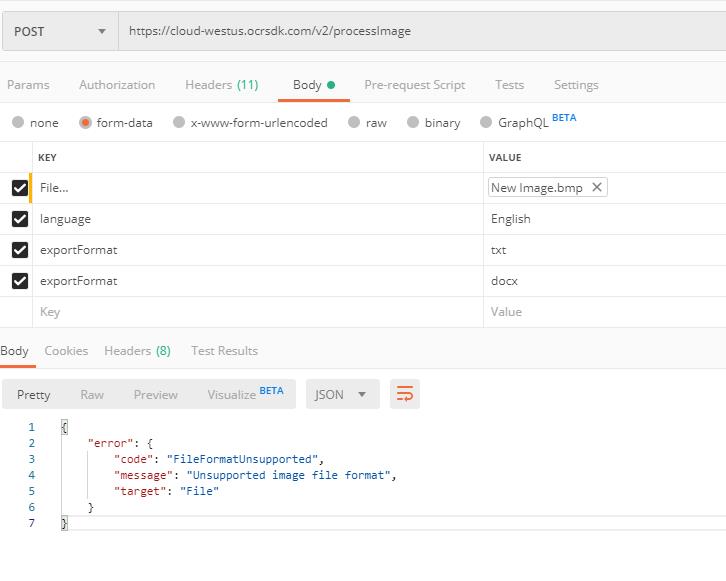Remove the New Image.bmp file
726x581 pixels.
pos(597,187)
